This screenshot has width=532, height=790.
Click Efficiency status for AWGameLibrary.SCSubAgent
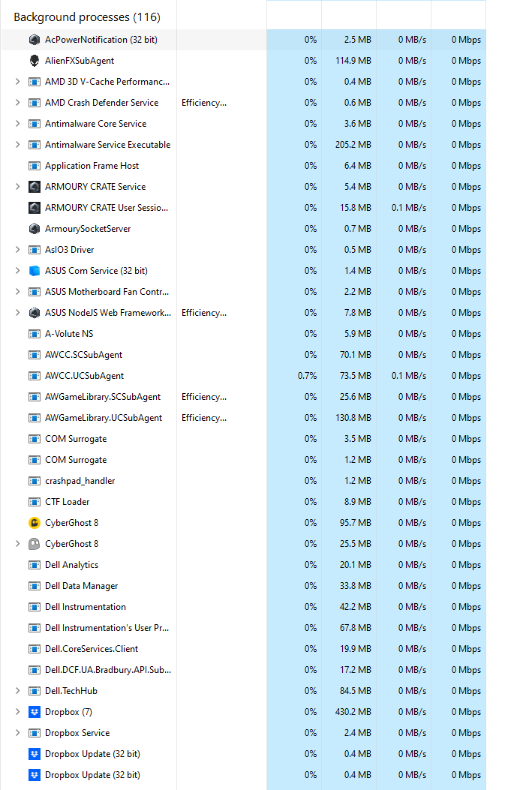click(x=204, y=397)
